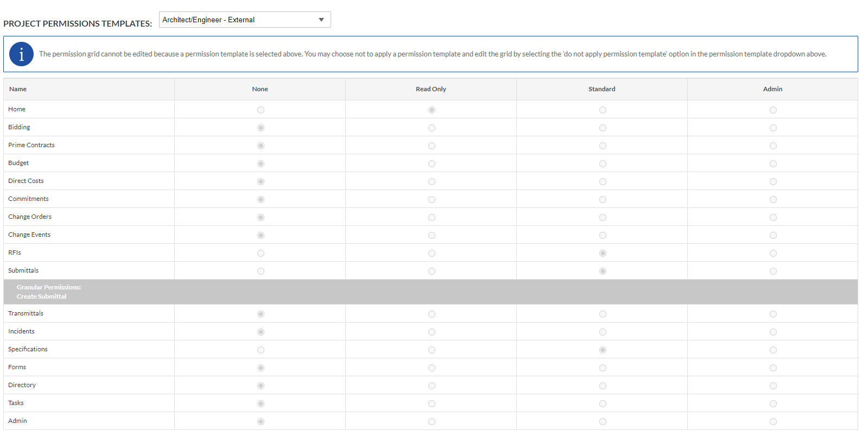Select Read Only radio for Incidents
Viewport: 868px width, 436px height.
coord(432,332)
